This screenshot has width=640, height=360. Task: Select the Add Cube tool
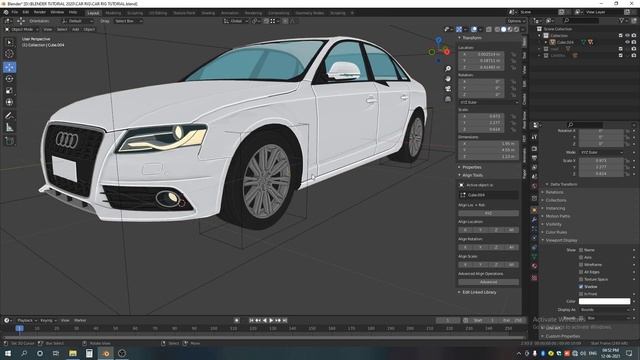[x=9, y=141]
